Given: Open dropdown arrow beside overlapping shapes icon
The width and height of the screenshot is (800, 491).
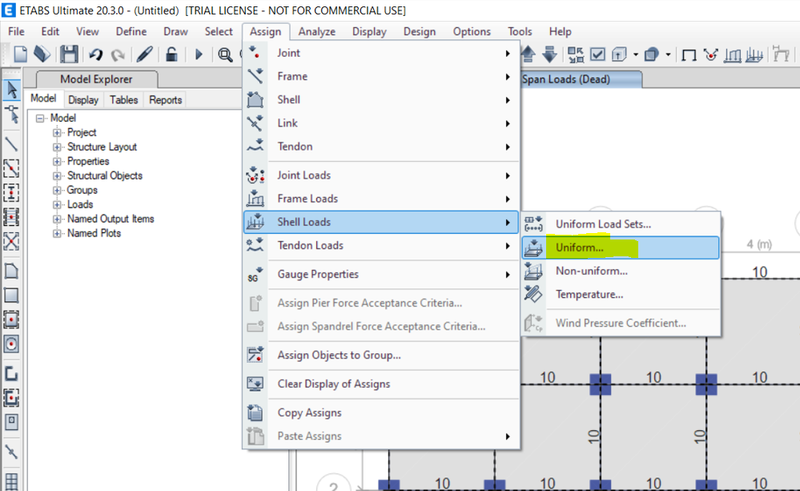Looking at the screenshot, I should pyautogui.click(x=668, y=54).
